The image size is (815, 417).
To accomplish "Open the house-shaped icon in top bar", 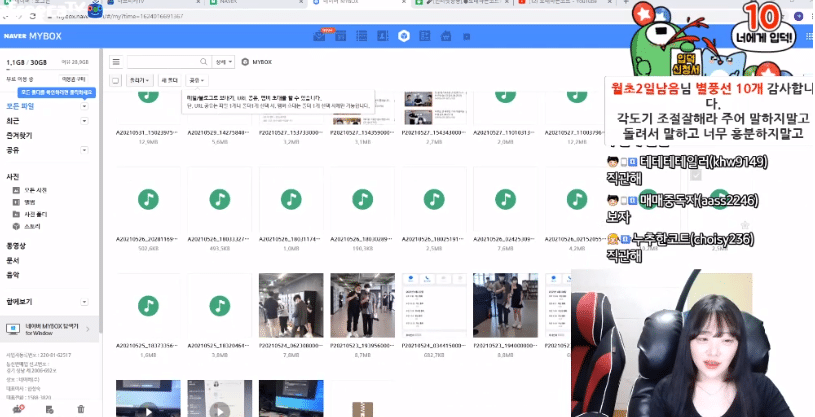I will [x=446, y=36].
